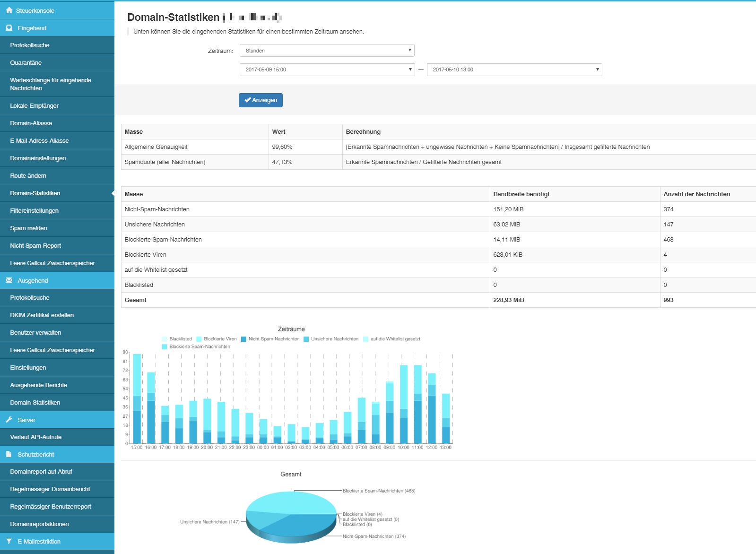Click the checkmark icon on Anzeigen button
The height and width of the screenshot is (554, 756).
[x=247, y=100]
